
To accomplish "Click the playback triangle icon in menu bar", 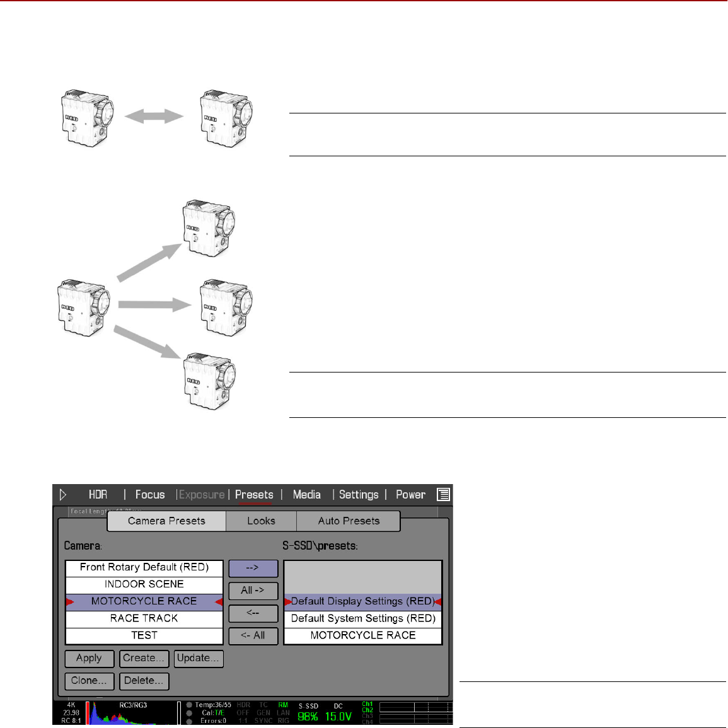I will tap(62, 494).
